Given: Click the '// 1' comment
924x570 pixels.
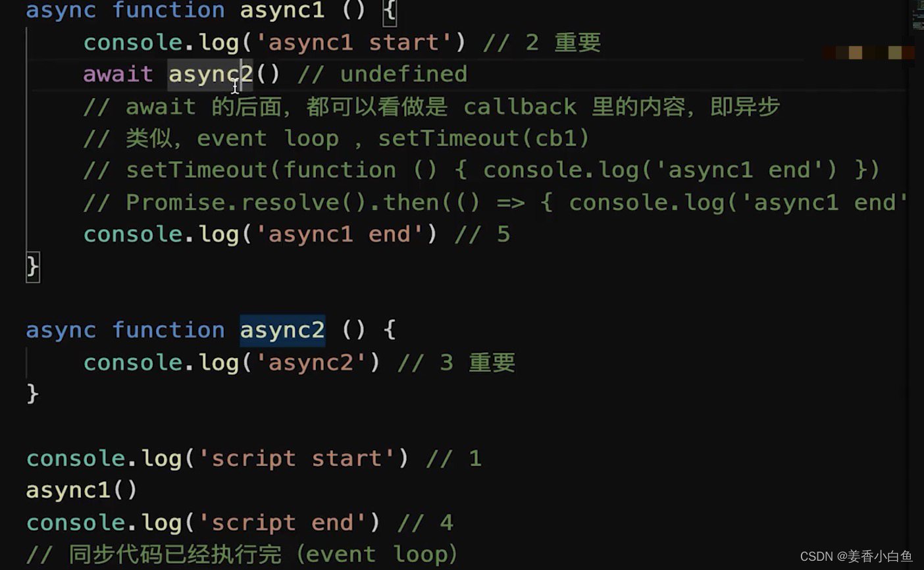Looking at the screenshot, I should tap(454, 458).
